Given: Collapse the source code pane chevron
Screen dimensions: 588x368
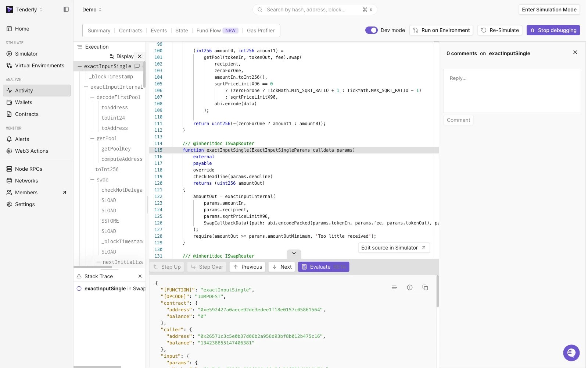Looking at the screenshot, I should (x=294, y=254).
